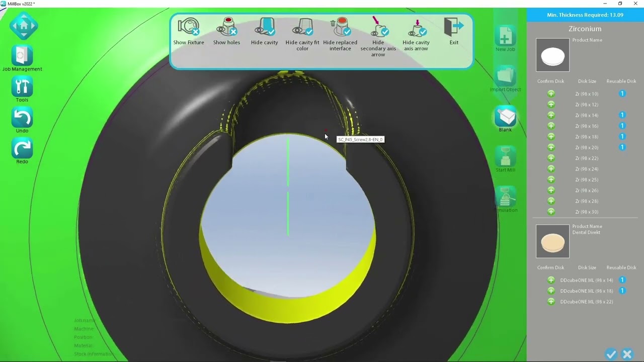Confirm disk Zr (98 x 16)
The image size is (644, 362).
[x=551, y=126]
